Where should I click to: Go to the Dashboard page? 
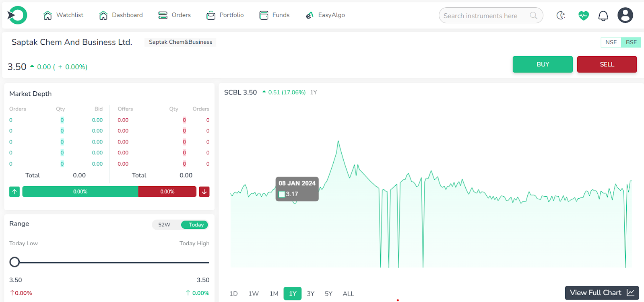121,15
